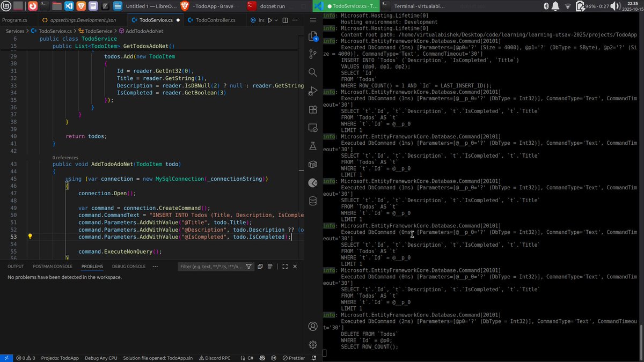Open the Manage gear menu
The height and width of the screenshot is (362, 644).
[313, 344]
